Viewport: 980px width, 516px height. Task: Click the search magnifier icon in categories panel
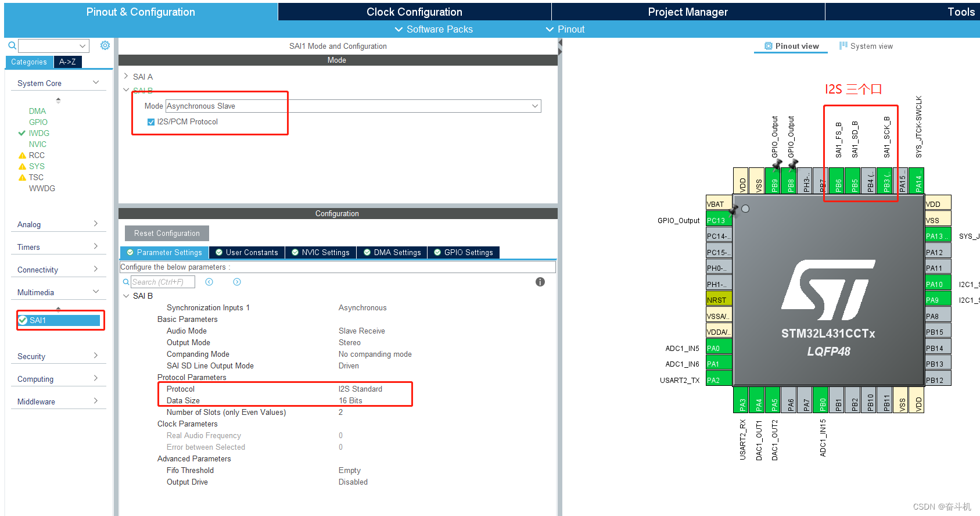(12, 45)
